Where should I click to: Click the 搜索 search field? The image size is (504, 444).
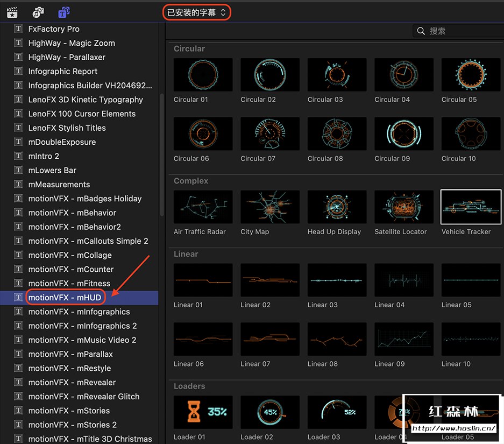[x=458, y=31]
